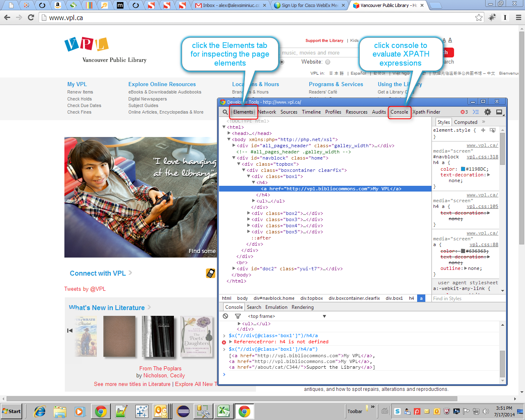Switch to the Computed styles tab
This screenshot has height=420, width=525.
click(466, 122)
